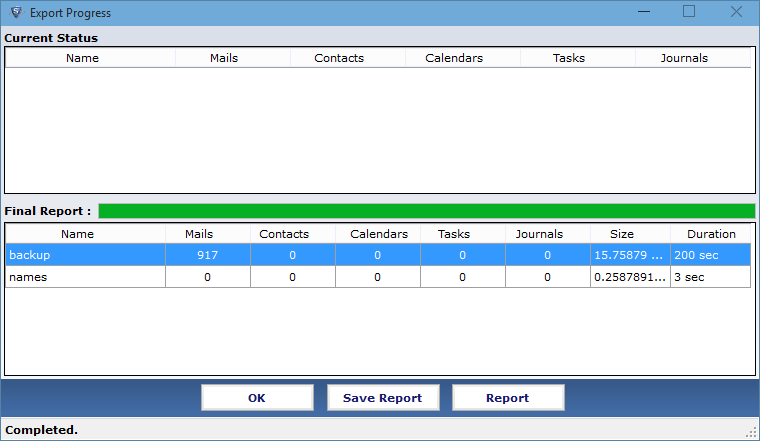Click the backup row Journals value 0
760x441 pixels.
coord(547,255)
